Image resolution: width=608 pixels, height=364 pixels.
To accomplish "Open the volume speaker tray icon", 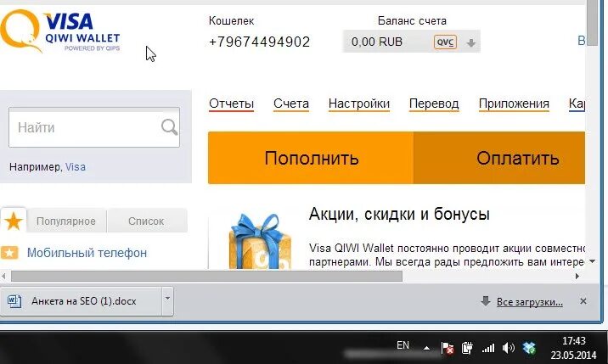I will (x=508, y=348).
